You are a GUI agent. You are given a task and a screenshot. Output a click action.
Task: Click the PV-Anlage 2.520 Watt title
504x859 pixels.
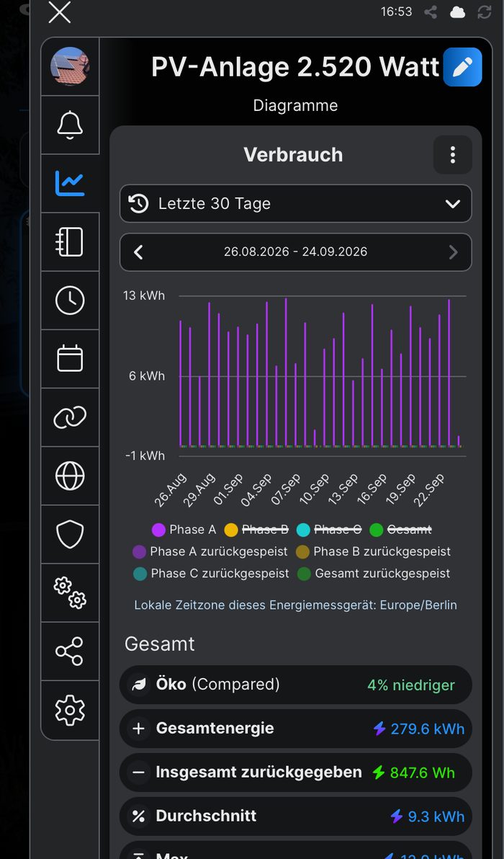[295, 67]
